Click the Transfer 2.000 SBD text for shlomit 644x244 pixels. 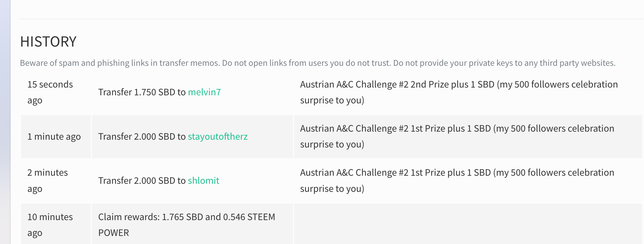(x=142, y=181)
